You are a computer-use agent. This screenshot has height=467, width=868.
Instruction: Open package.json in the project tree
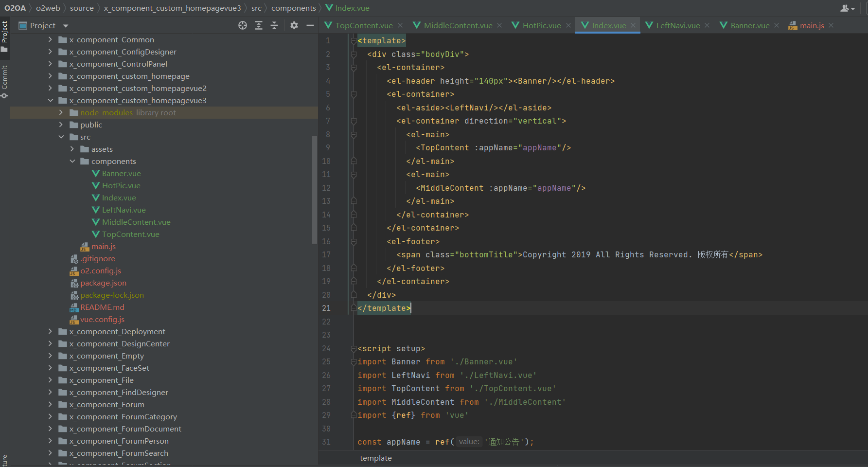coord(103,283)
